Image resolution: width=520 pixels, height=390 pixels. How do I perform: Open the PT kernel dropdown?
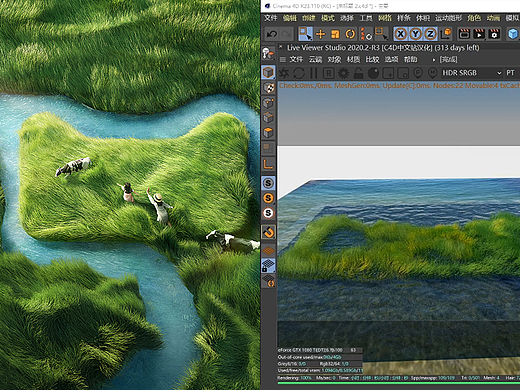512,73
